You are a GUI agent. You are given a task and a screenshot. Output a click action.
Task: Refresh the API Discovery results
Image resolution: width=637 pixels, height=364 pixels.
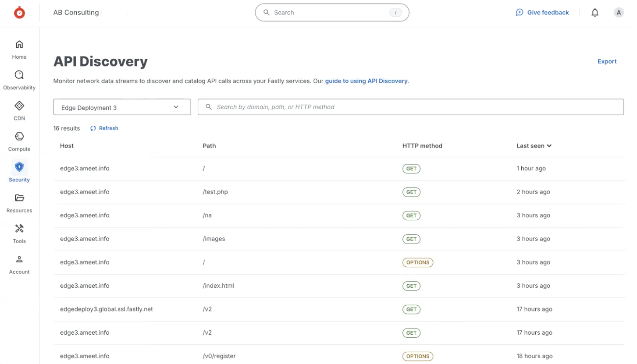pyautogui.click(x=104, y=128)
